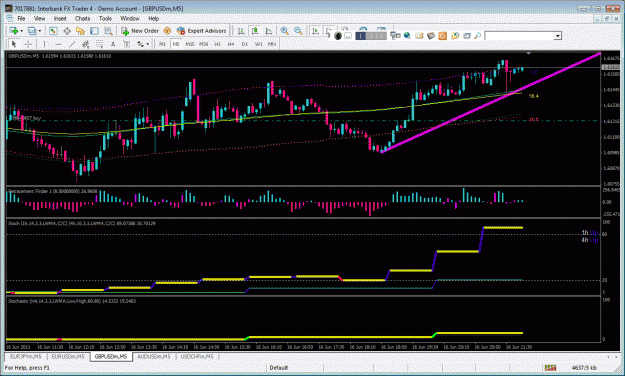625x376 pixels.
Task: Switch to the AUDUSDm,M5 chart tab
Action: pos(153,356)
